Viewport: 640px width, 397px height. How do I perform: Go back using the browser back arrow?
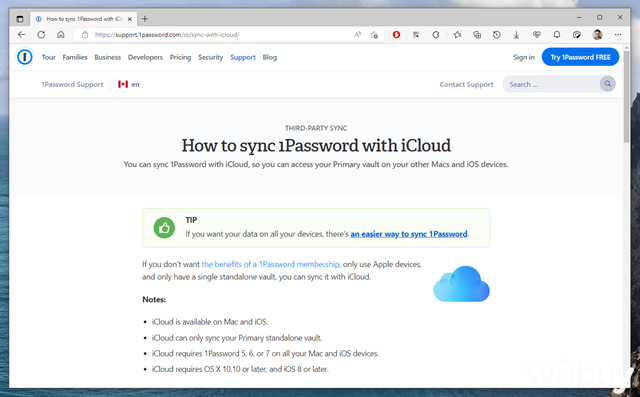click(22, 35)
